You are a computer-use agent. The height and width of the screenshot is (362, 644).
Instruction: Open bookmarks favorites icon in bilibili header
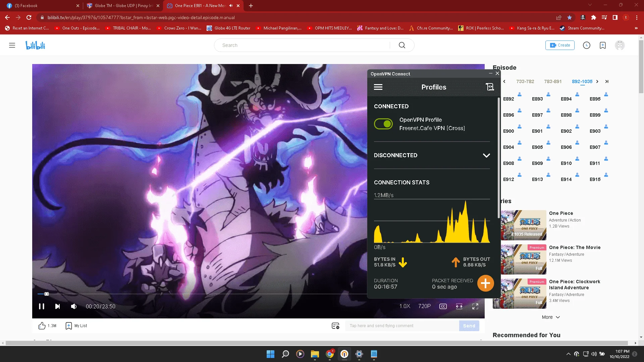point(603,45)
